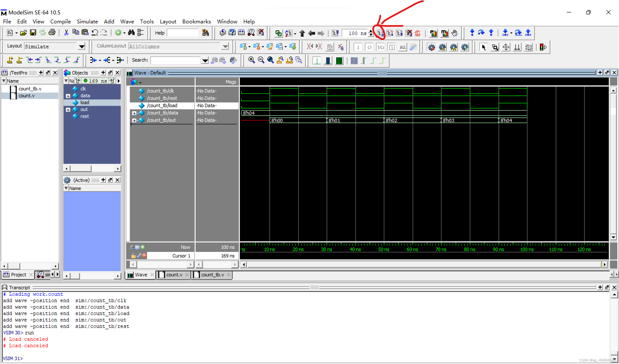Open the Simulate menu
The width and height of the screenshot is (619, 364).
(87, 22)
